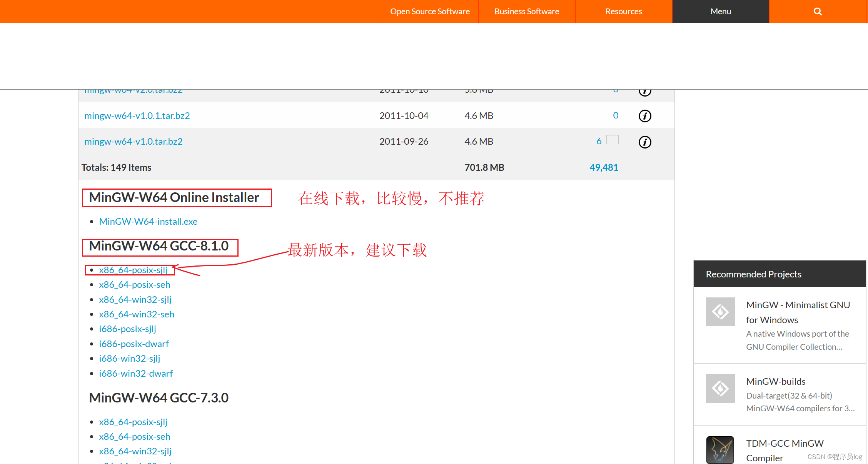Click the MinGW-W64-install.exe download link
The height and width of the screenshot is (464, 868).
pyautogui.click(x=148, y=220)
